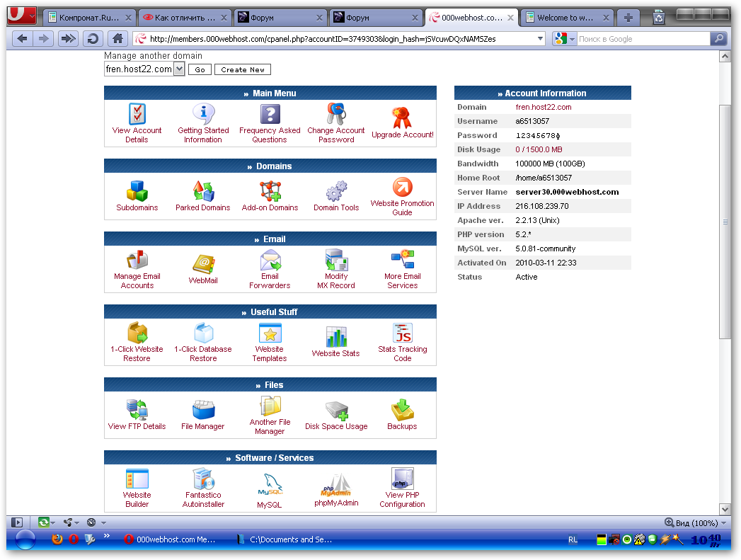Switch to the Welcome tab
The height and width of the screenshot is (560, 741).
coord(566,18)
